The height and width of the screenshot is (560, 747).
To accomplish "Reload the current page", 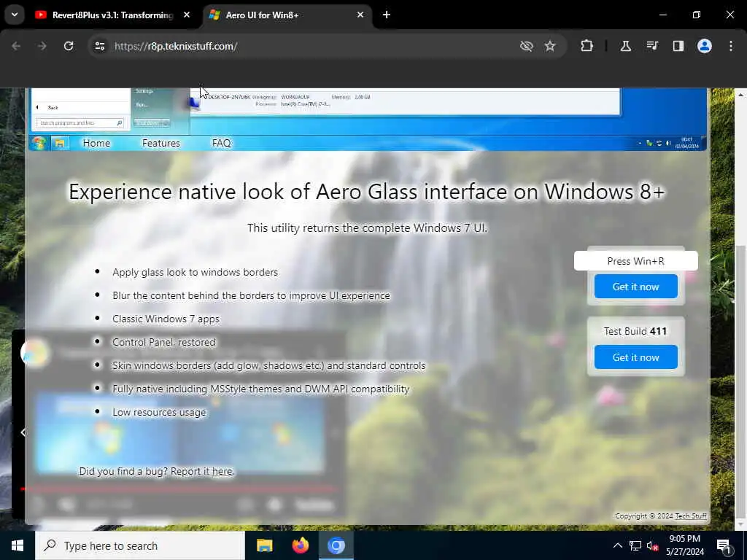I will pyautogui.click(x=69, y=46).
